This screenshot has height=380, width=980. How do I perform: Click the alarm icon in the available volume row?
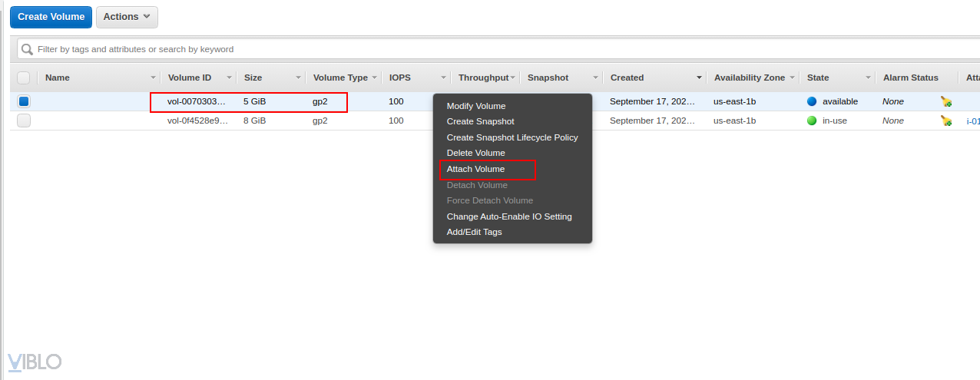coord(946,101)
